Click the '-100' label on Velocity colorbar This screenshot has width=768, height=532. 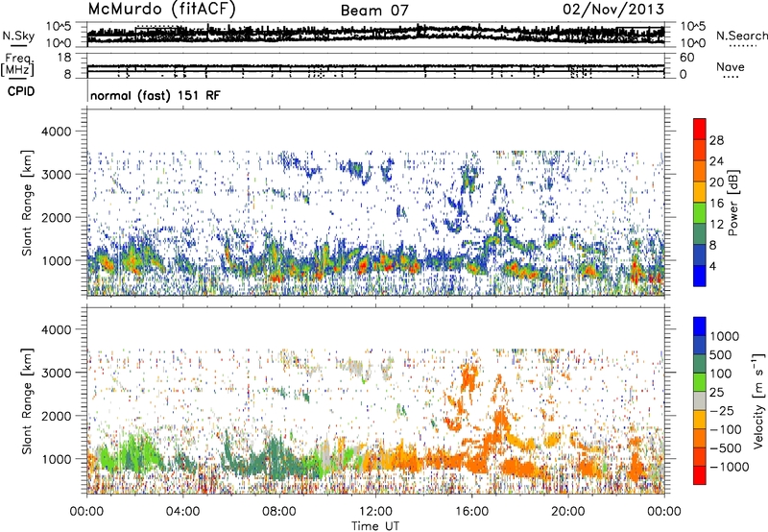click(x=726, y=429)
